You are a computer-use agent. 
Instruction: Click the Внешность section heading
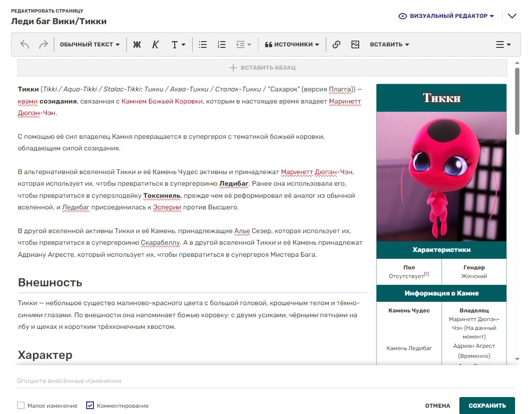pyautogui.click(x=50, y=282)
